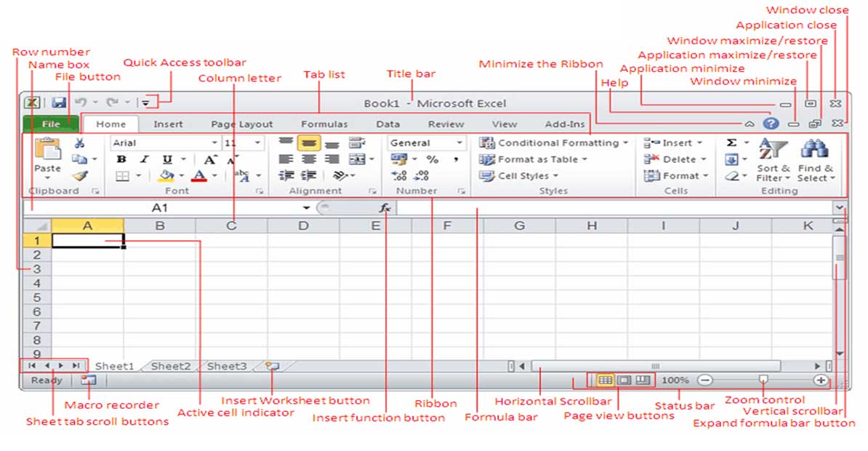Toggle Middle Align for the cell
This screenshot has width=868, height=451.
coord(308,143)
